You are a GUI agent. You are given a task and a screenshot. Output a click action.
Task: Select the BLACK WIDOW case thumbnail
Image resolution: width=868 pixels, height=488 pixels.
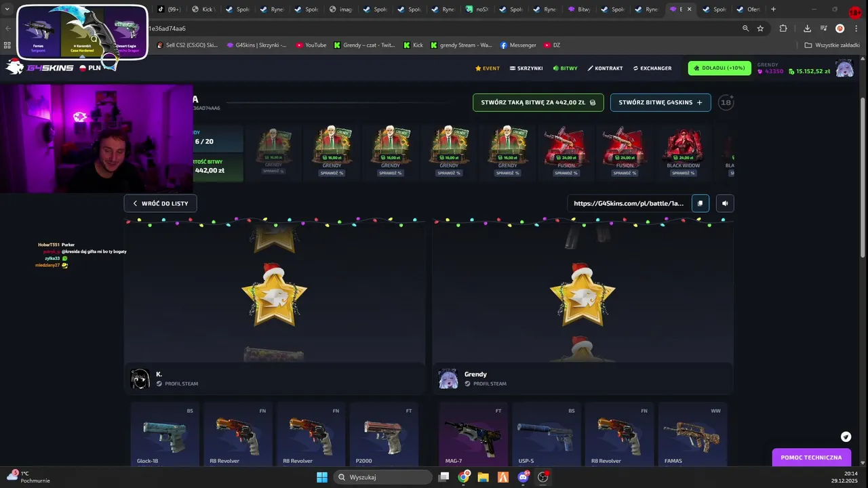pyautogui.click(x=683, y=144)
